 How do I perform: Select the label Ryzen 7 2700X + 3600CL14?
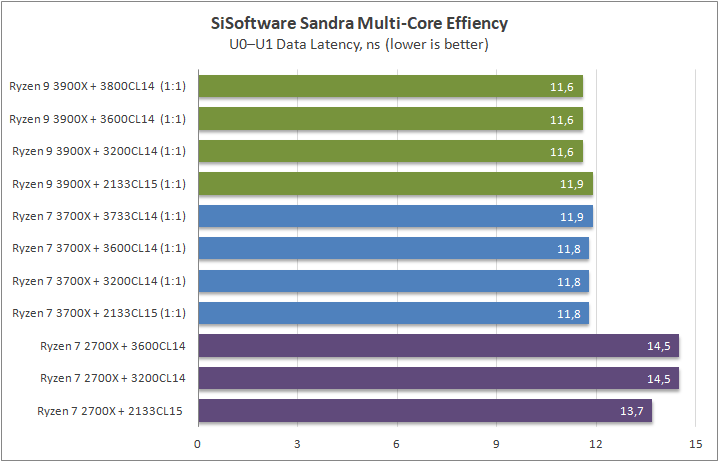click(x=113, y=346)
